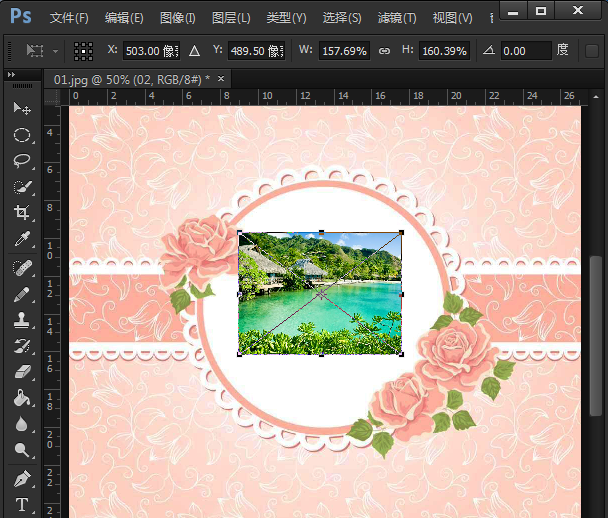Expand the collapsed tools panel arrows
The height and width of the screenshot is (518, 608).
[x=12, y=75]
